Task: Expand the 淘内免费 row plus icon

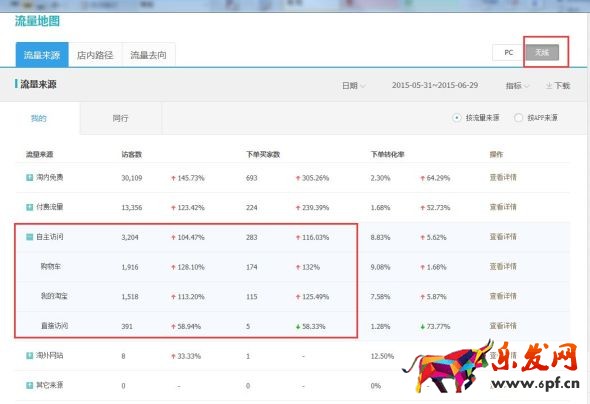Action: point(29,177)
